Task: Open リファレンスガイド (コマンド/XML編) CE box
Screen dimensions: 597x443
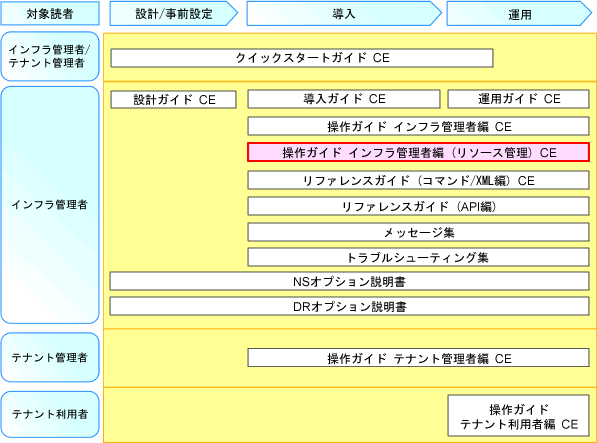Action: click(x=418, y=180)
